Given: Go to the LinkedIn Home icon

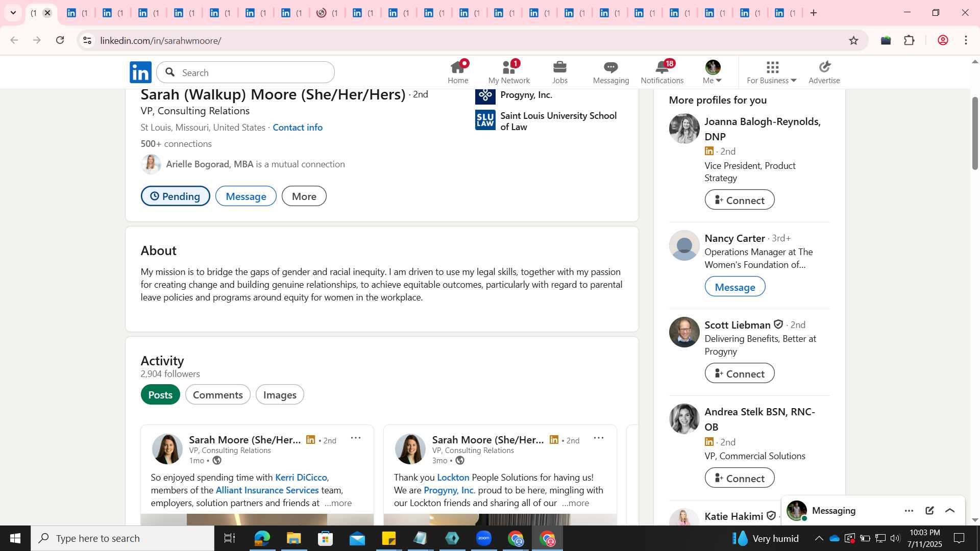Looking at the screenshot, I should pyautogui.click(x=458, y=72).
